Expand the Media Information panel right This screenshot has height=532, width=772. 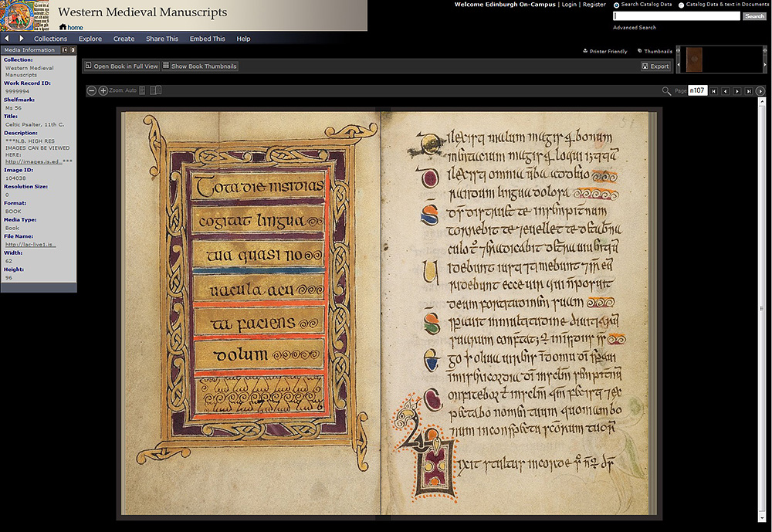(x=73, y=50)
